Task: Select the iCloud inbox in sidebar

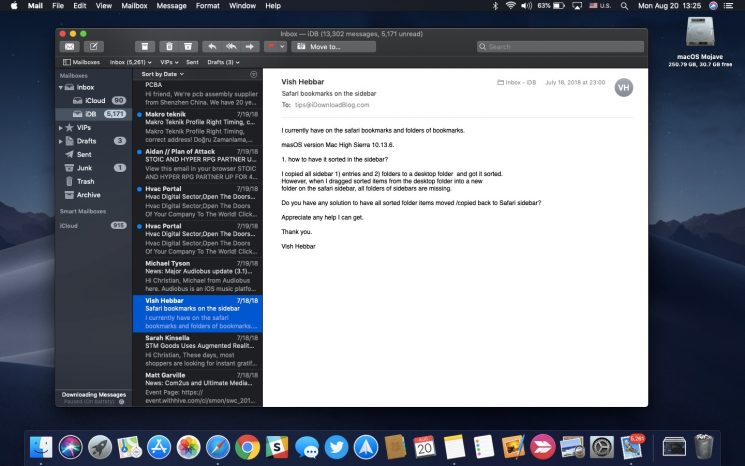Action: tap(94, 101)
